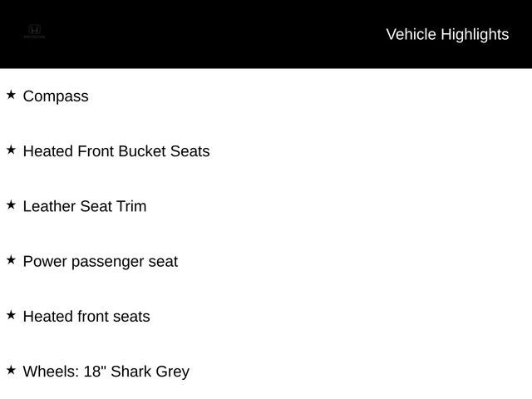This screenshot has height=399, width=532.
Task: Select the Compass highlight text
Action: tap(56, 96)
